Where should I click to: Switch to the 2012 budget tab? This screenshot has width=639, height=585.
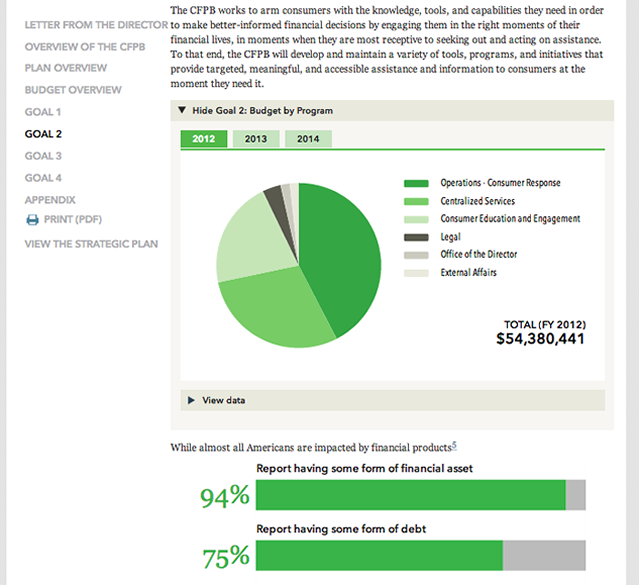[x=204, y=139]
